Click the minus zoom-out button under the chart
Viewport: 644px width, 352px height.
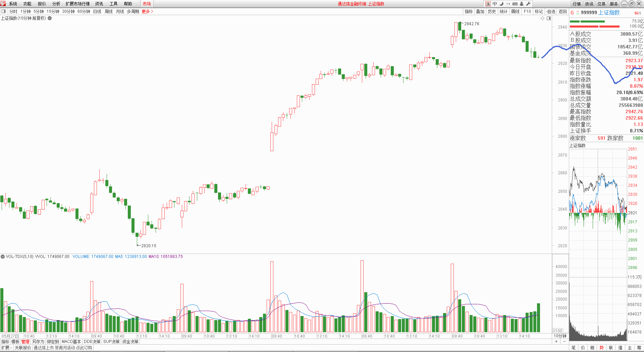coord(564,342)
